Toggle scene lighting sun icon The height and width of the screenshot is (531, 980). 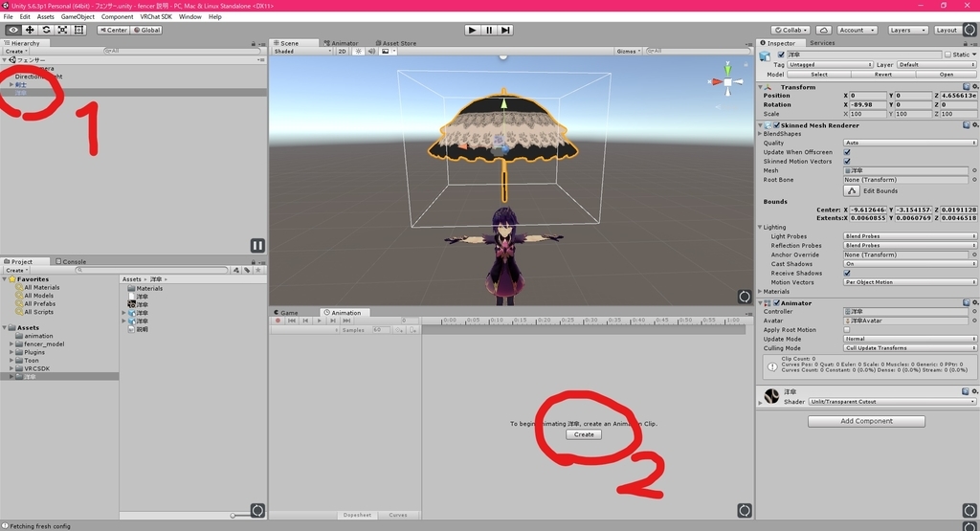(358, 52)
